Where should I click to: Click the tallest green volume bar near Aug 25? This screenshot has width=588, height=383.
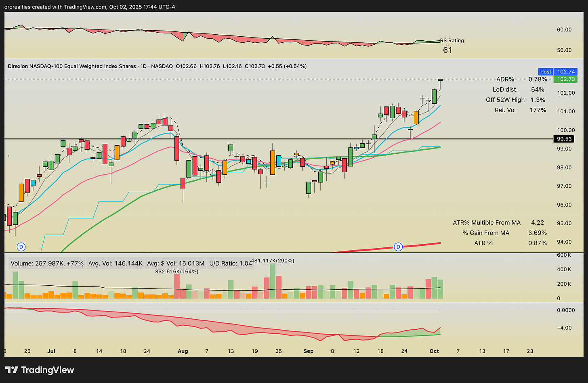pos(273,281)
